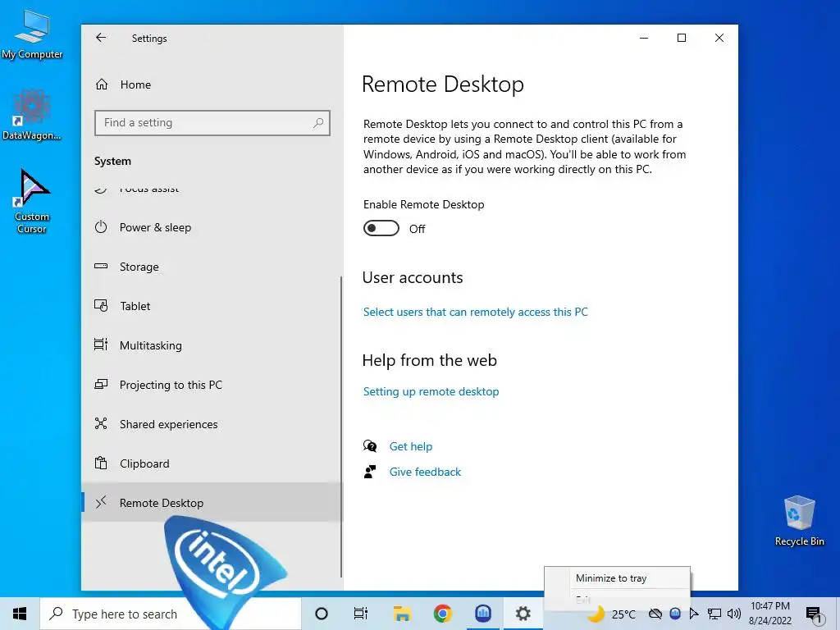Viewport: 840px width, 630px height.
Task: Click the Give feedback link
Action: coord(425,472)
